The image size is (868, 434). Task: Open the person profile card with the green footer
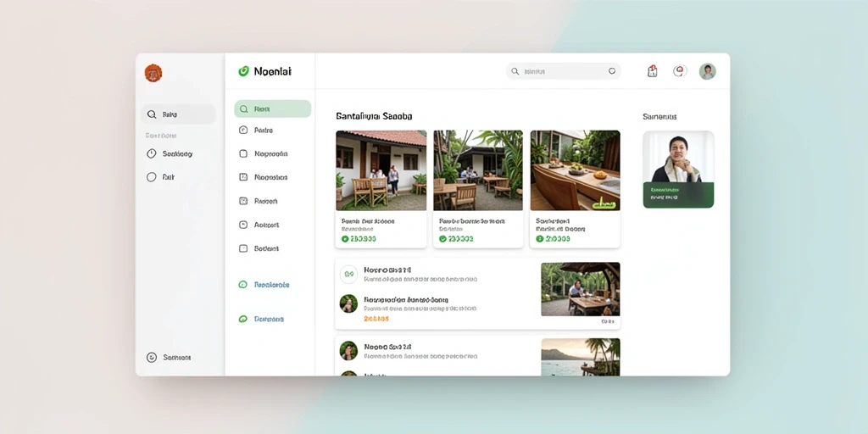click(x=678, y=170)
